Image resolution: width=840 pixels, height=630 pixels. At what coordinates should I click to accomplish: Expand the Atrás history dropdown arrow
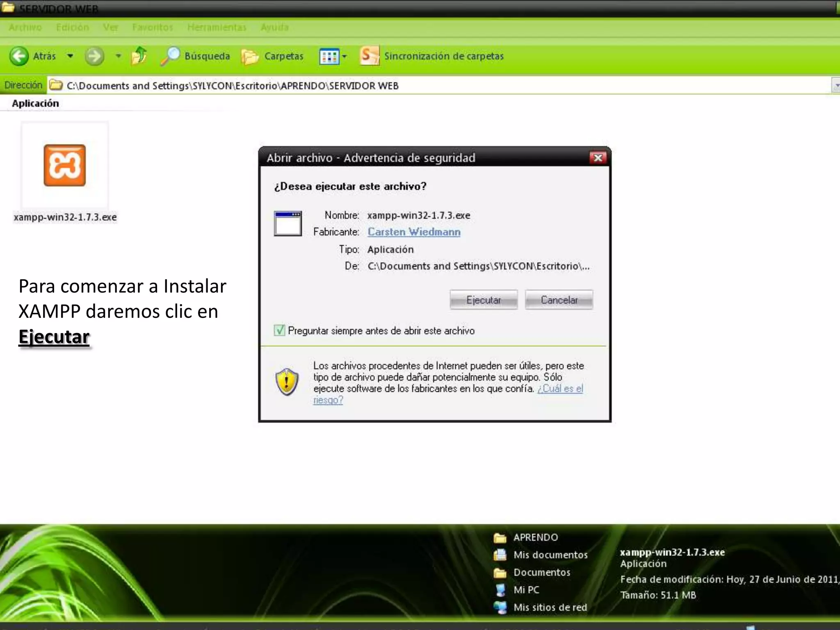pos(70,56)
